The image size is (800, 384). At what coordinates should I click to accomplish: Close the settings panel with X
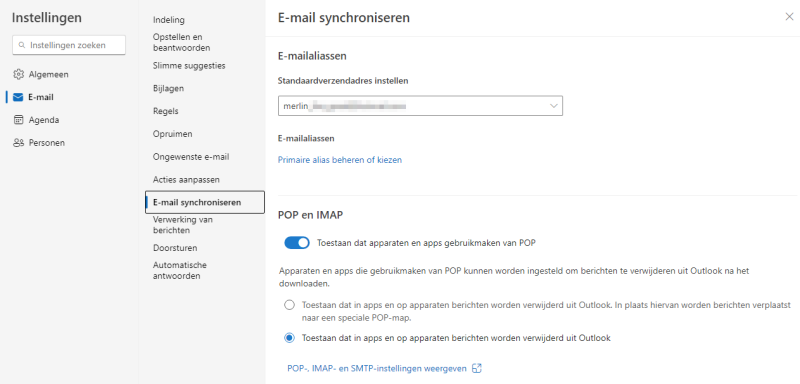[x=789, y=17]
